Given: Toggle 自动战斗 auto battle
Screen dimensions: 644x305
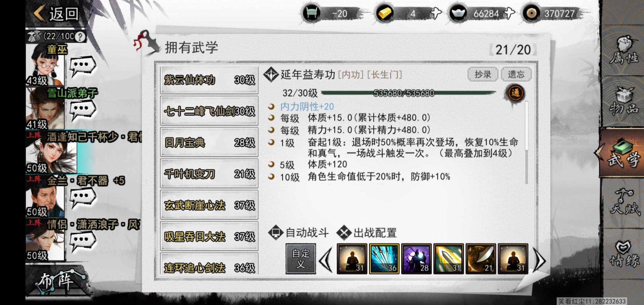Looking at the screenshot, I should tap(299, 233).
